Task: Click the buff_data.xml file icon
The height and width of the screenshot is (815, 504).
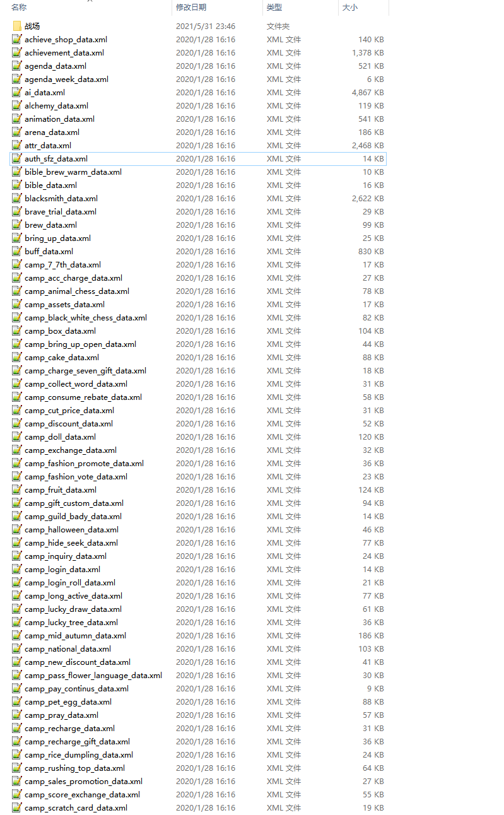Action: click(17, 252)
